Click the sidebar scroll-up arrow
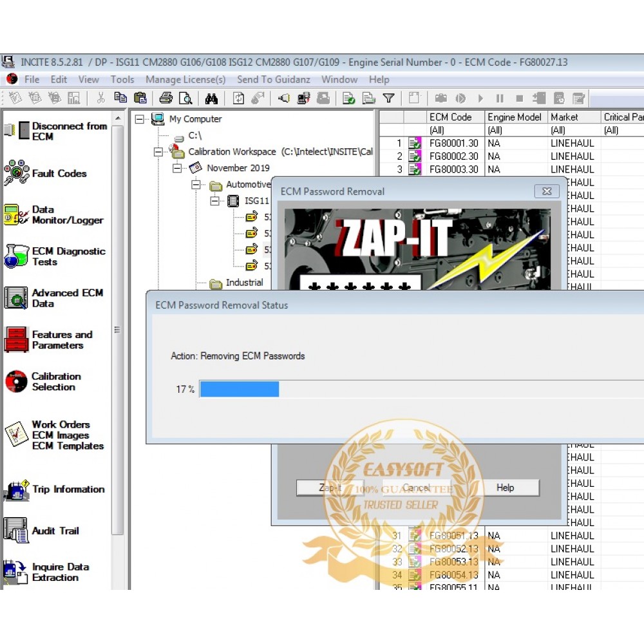Screen dimensions: 644x644 click(118, 118)
